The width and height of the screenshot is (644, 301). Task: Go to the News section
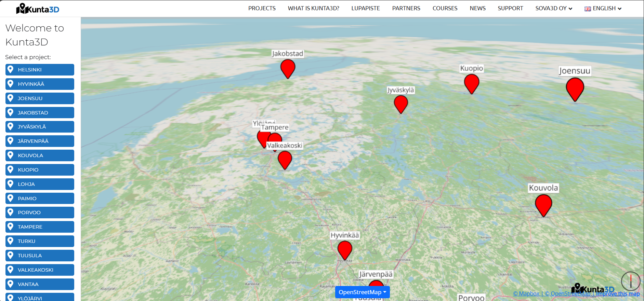478,9
